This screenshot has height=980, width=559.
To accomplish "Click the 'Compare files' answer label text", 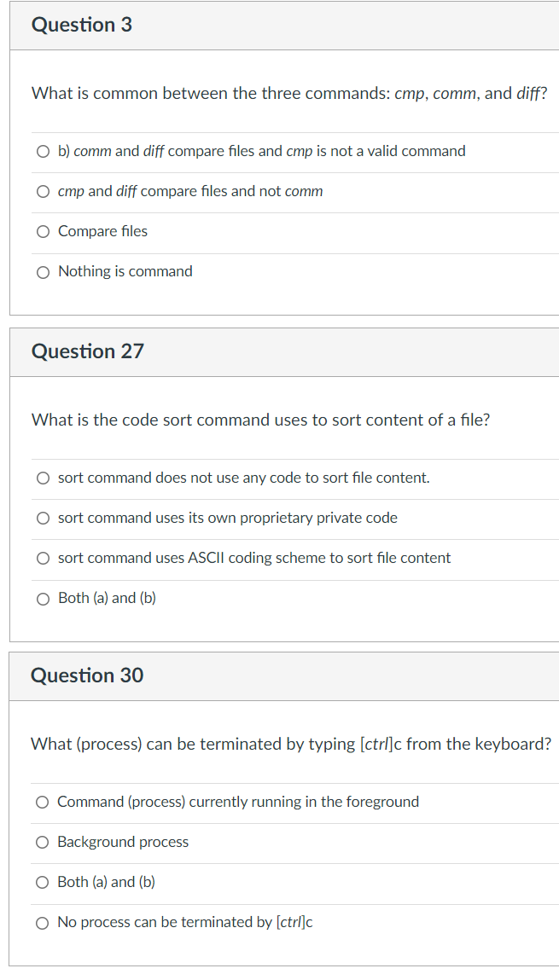I will coord(102,231).
